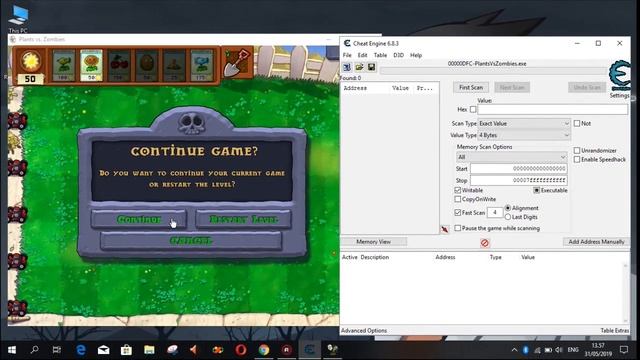The height and width of the screenshot is (360, 640).
Task: Click the Stop address field
Action: coord(519,180)
